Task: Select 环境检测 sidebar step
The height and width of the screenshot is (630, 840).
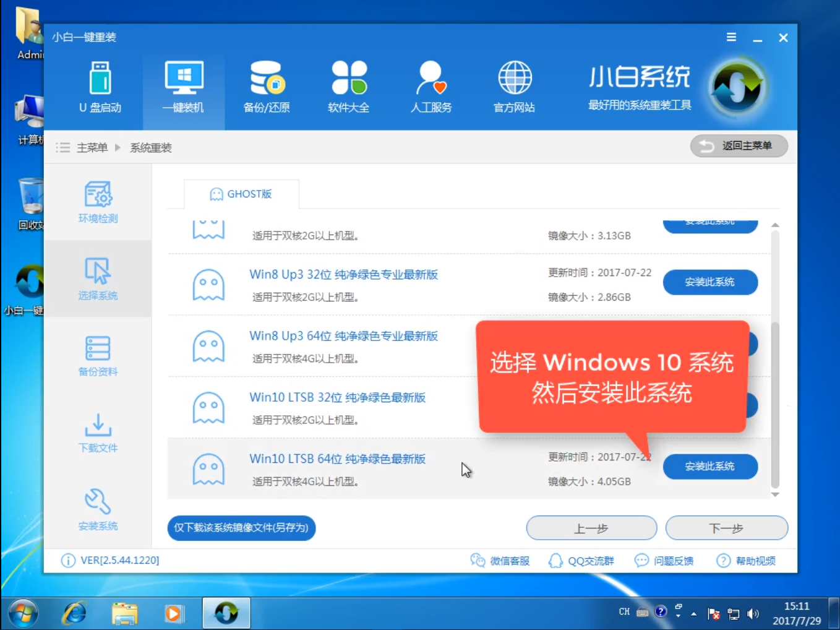Action: pyautogui.click(x=98, y=202)
